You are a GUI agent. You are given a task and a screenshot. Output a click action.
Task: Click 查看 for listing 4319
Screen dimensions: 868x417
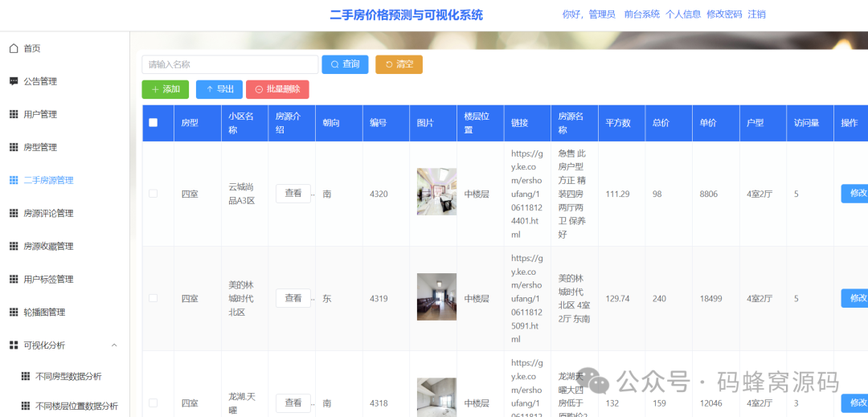[293, 298]
